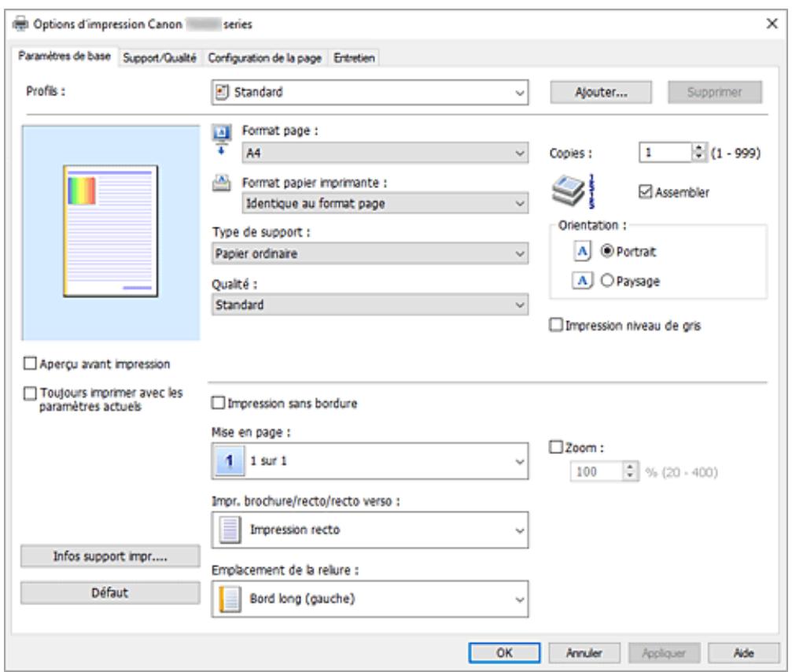The height and width of the screenshot is (672, 792).
Task: Click the Impression recto page icon
Action: pyautogui.click(x=227, y=530)
